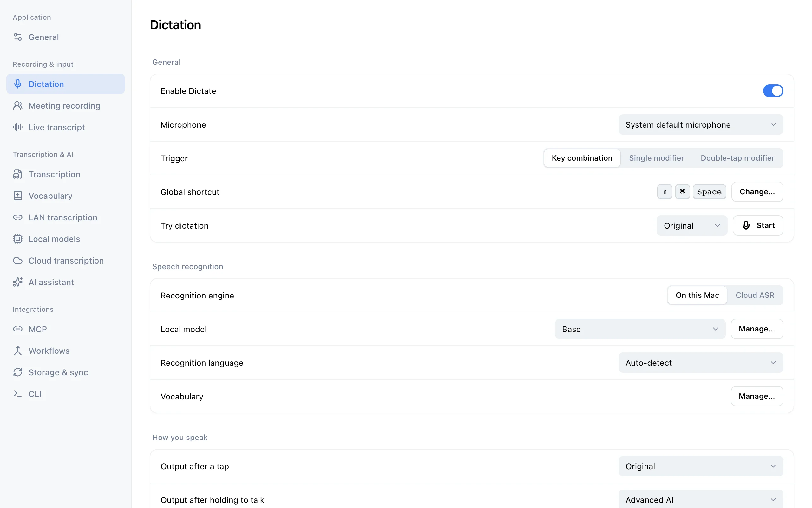Click the Transcription icon in sidebar
This screenshot has height=508, width=812.
click(18, 174)
